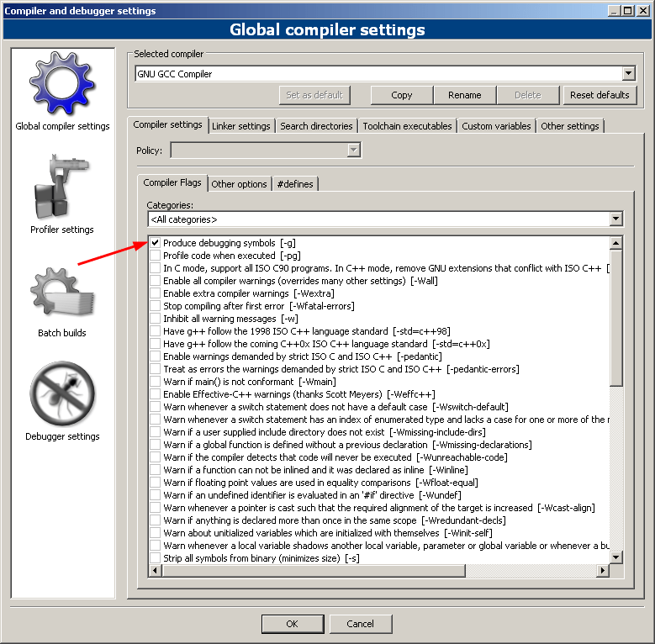This screenshot has width=655, height=644.
Task: Enable the [-Winit-self] warning checkbox
Action: 156,533
